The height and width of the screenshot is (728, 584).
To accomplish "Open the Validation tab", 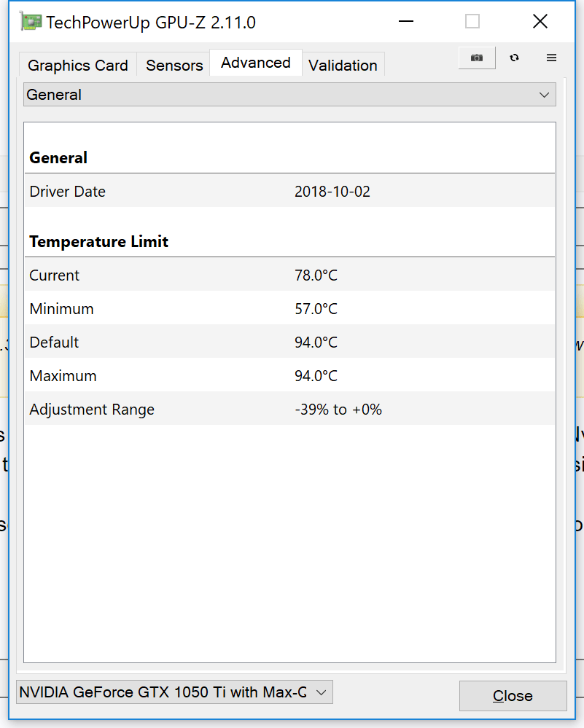I will [x=343, y=66].
